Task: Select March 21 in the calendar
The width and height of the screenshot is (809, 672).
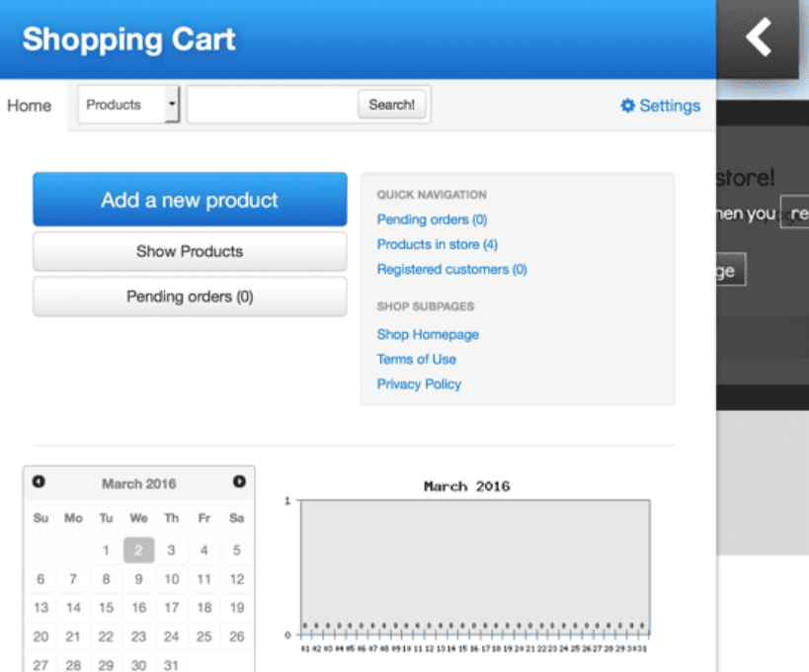Action: 73,636
